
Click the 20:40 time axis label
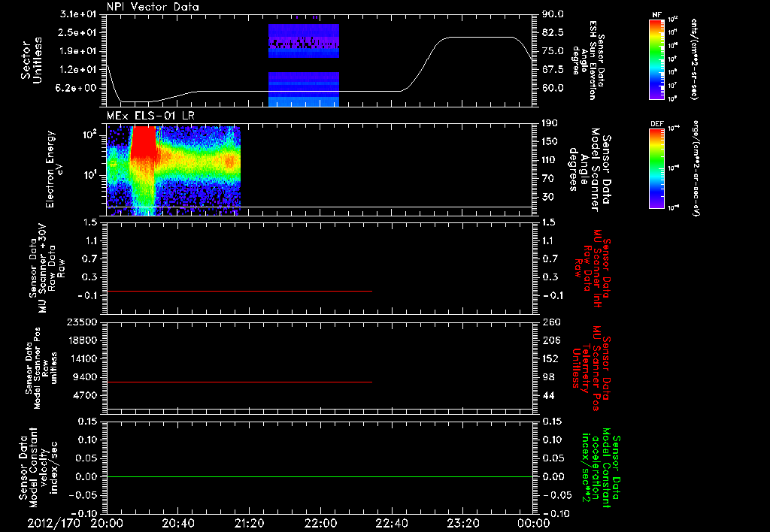point(177,523)
